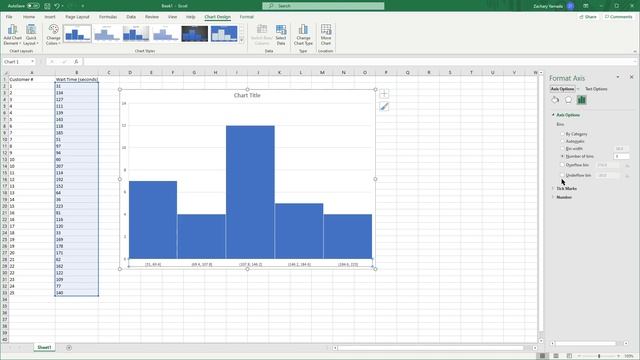This screenshot has width=640, height=360.
Task: Expand Chart Styles gallery More arrow
Action: 242,40
